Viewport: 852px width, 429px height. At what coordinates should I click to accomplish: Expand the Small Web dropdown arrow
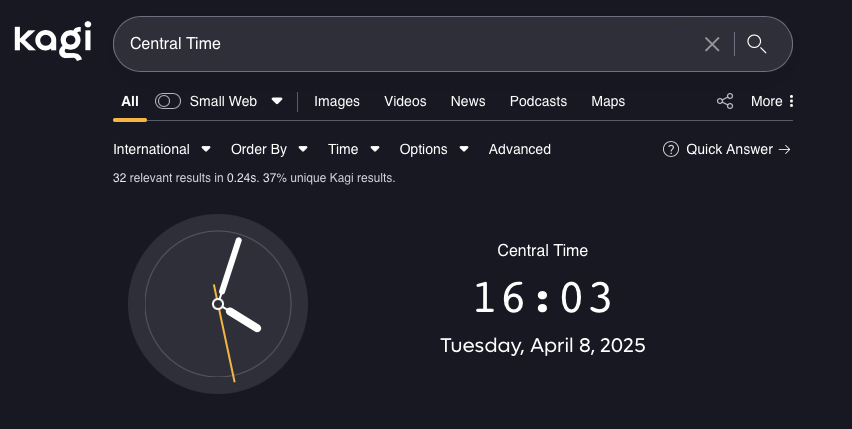[277, 101]
